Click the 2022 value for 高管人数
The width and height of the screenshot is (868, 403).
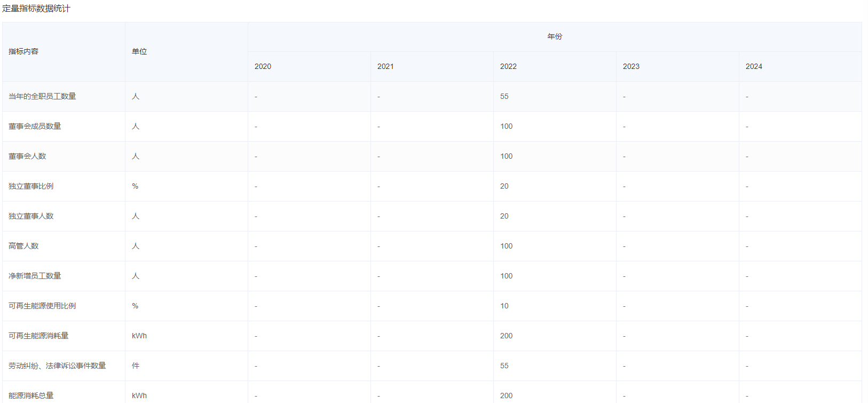[x=506, y=246]
